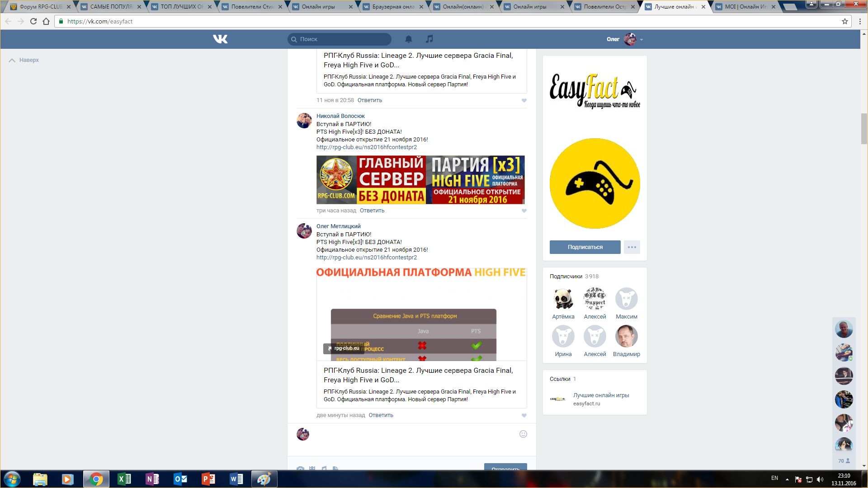868x488 pixels.
Task: Open Chrome's three-dot menu
Action: (860, 21)
